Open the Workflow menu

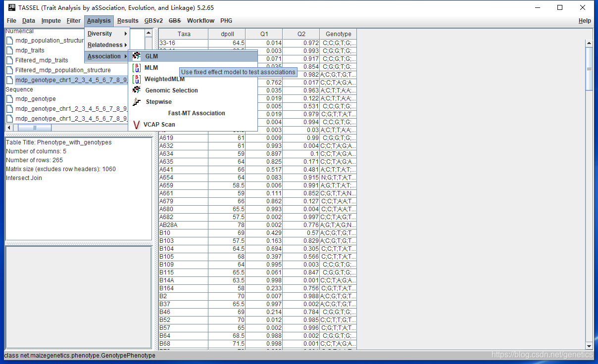pos(200,21)
